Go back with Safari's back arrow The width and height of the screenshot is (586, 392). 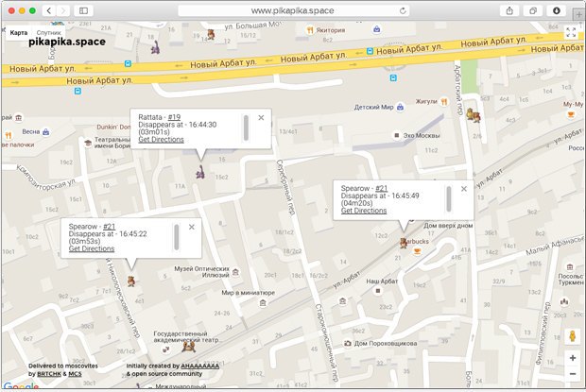coord(49,10)
